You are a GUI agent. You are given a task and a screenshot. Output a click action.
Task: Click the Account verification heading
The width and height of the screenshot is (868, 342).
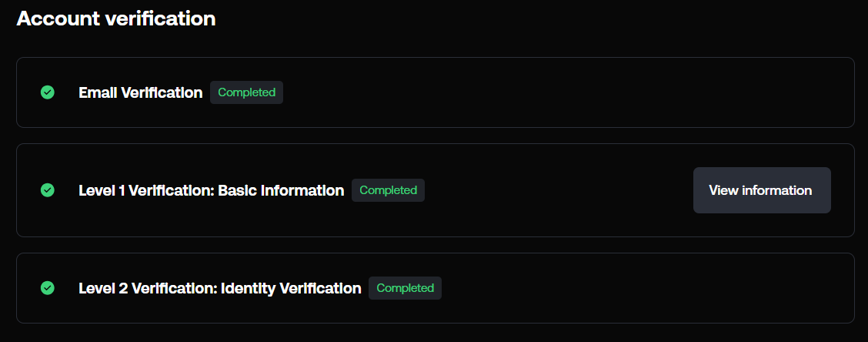[x=116, y=18]
